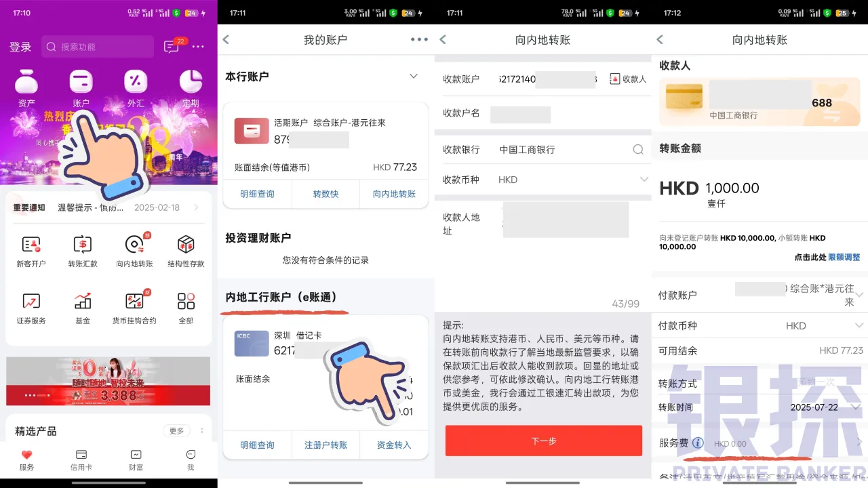Click the ICBC 深圳 借记卡 card icon
Image resolution: width=868 pixels, height=488 pixels.
point(252,344)
